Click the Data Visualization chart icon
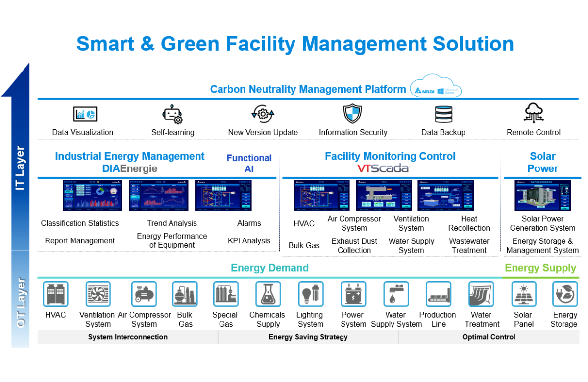 click(85, 114)
